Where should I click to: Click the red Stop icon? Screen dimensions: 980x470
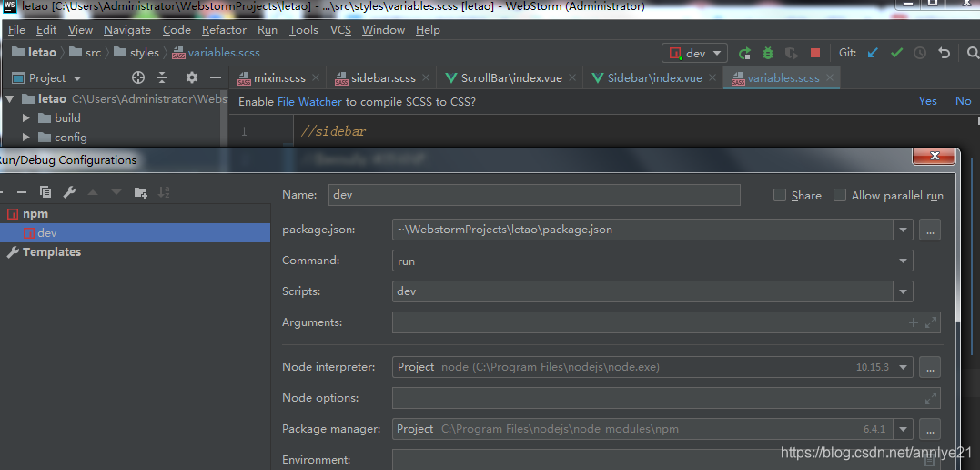click(815, 53)
